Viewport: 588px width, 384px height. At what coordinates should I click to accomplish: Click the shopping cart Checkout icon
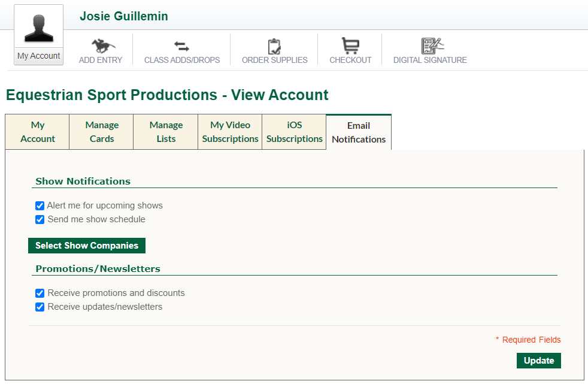coord(350,46)
